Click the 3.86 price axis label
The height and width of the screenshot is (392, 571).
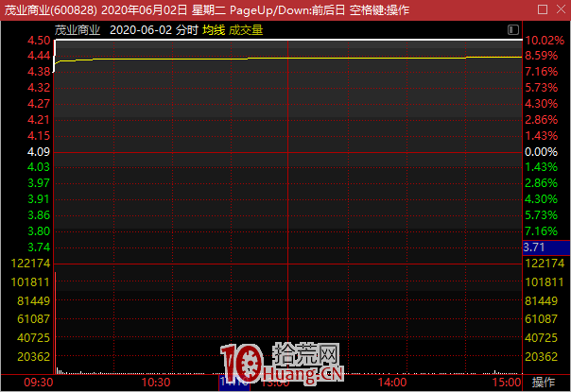tap(39, 215)
